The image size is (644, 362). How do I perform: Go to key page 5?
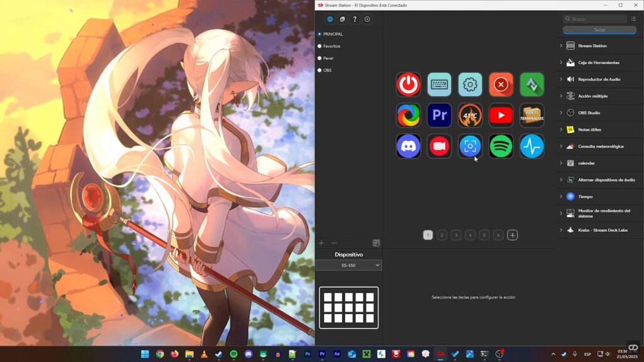pos(484,235)
